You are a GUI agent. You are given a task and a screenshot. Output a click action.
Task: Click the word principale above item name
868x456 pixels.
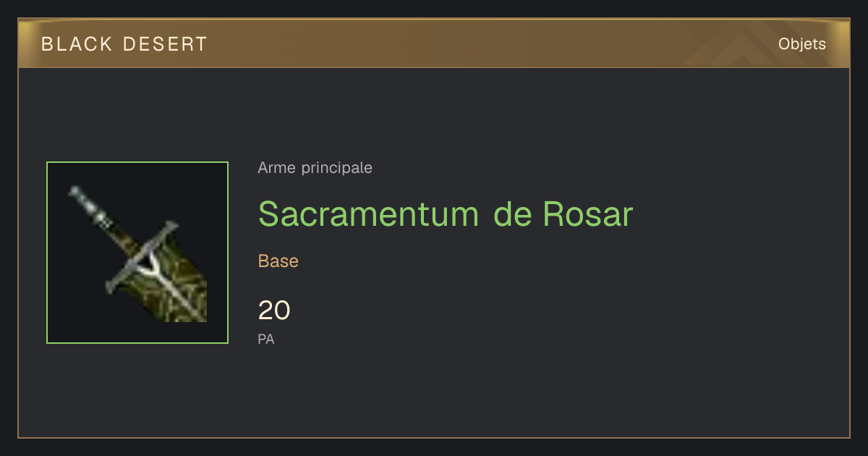click(336, 168)
